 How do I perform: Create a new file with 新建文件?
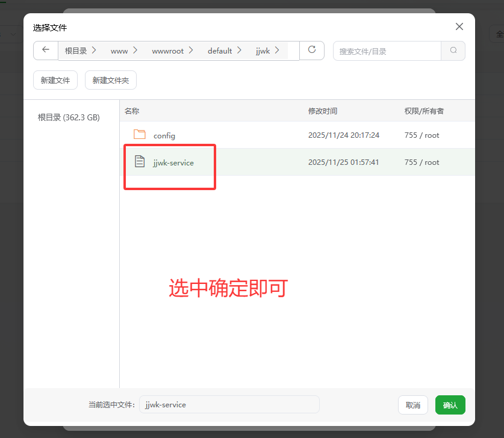click(55, 79)
